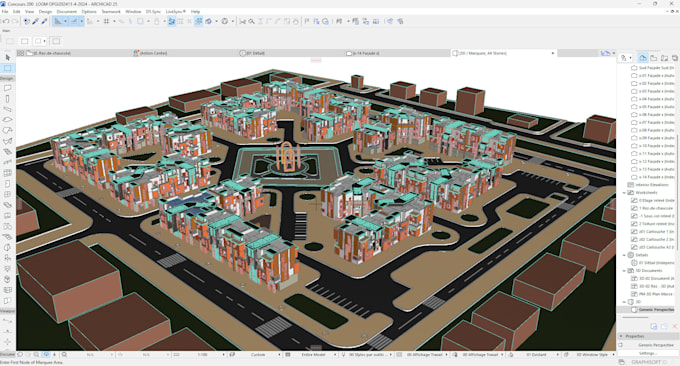This screenshot has width=680, height=366.
Task: Open the 01 Existant renovation filter dropdown
Action: pos(537,355)
